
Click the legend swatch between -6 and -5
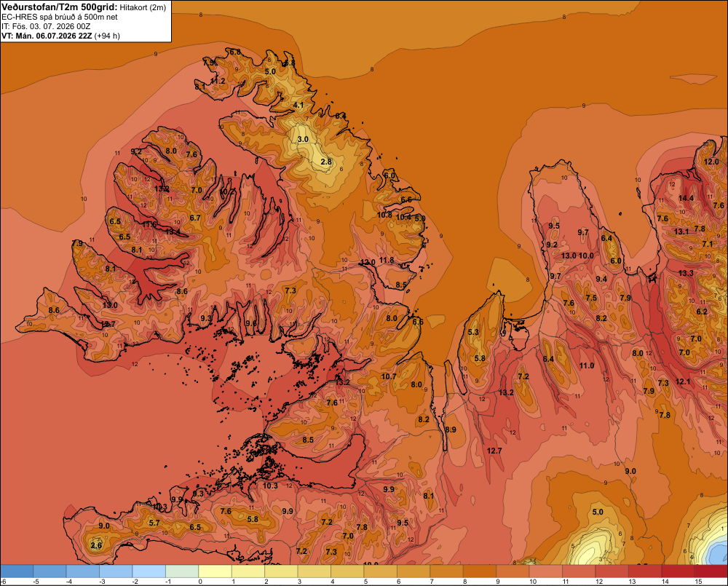coord(17,571)
